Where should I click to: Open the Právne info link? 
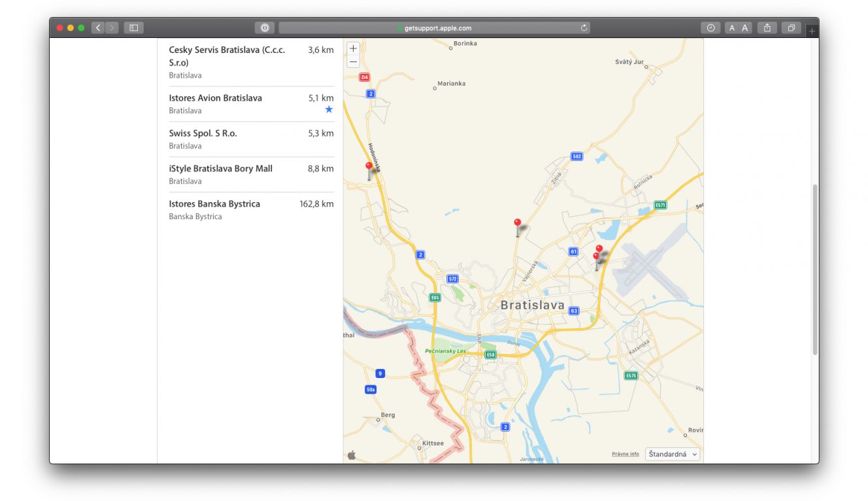coord(626,454)
